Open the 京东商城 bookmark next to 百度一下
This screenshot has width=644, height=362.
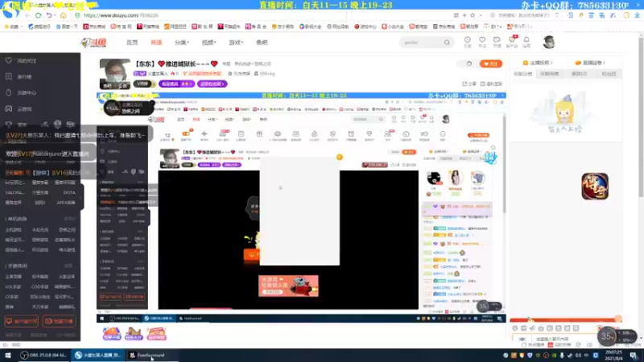[94, 27]
